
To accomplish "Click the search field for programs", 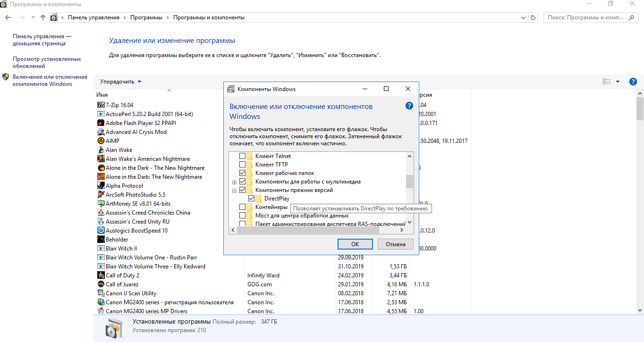I will coord(585,17).
